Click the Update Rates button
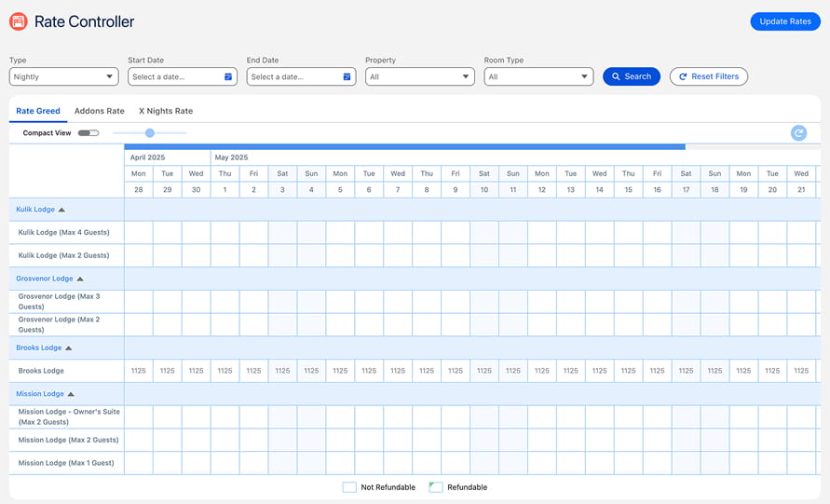This screenshot has width=830, height=504. point(784,21)
